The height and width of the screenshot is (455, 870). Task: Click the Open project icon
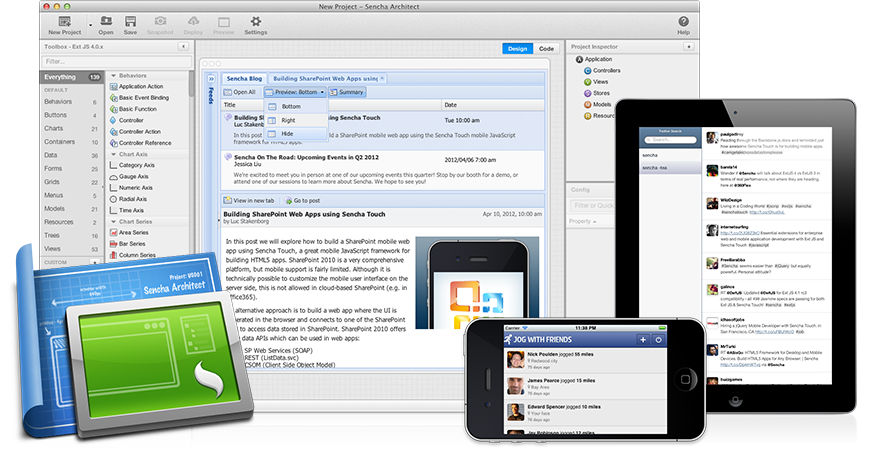pyautogui.click(x=106, y=20)
